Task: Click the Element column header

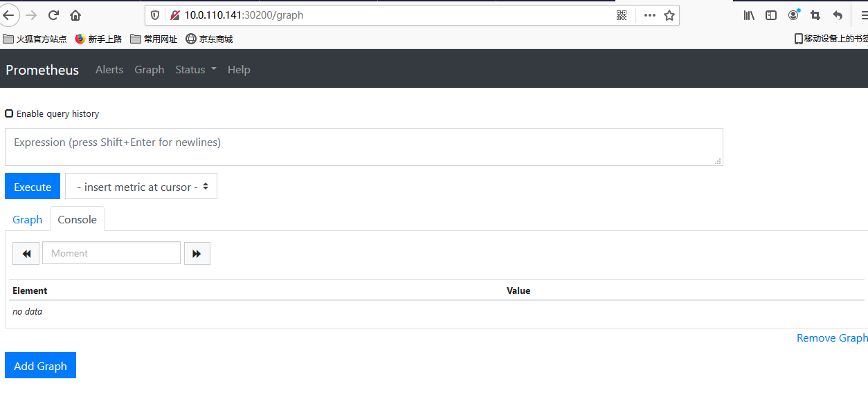Action: (30, 290)
